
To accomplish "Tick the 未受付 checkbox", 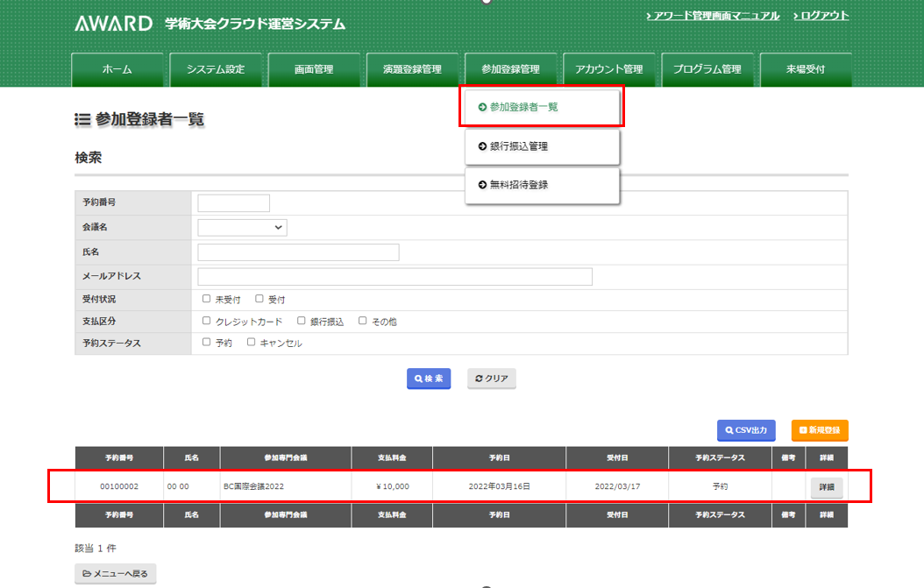I will (x=207, y=299).
